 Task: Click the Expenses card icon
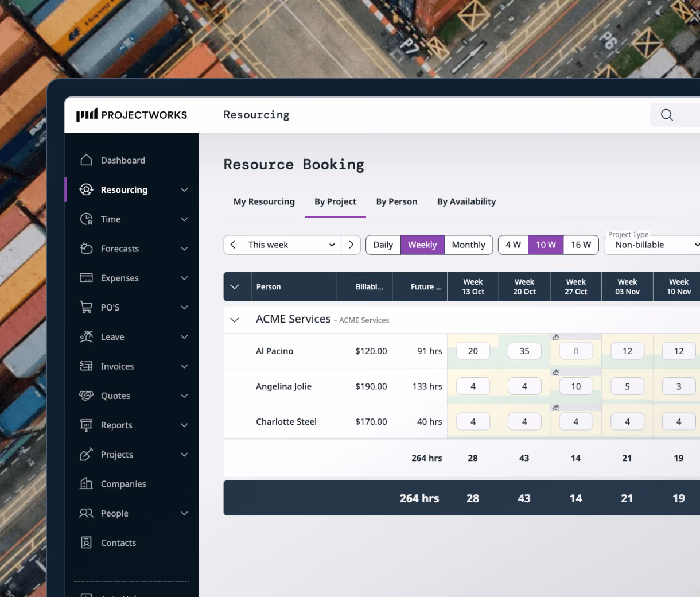[86, 278]
